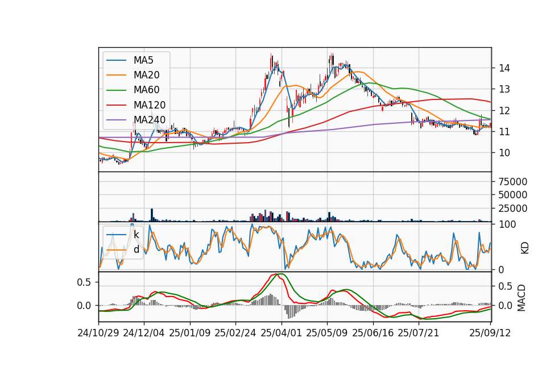Click the MA20 legend label
546x392 pixels.
[147, 75]
